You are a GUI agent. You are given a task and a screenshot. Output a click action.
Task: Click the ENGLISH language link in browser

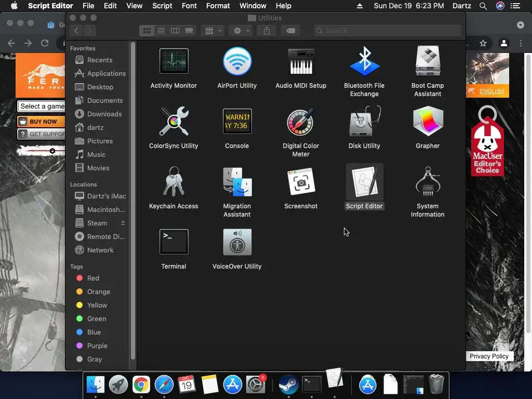point(491,91)
